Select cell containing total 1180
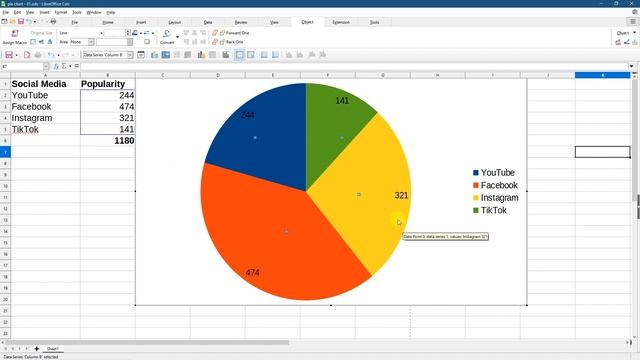640x360 pixels. tap(108, 140)
